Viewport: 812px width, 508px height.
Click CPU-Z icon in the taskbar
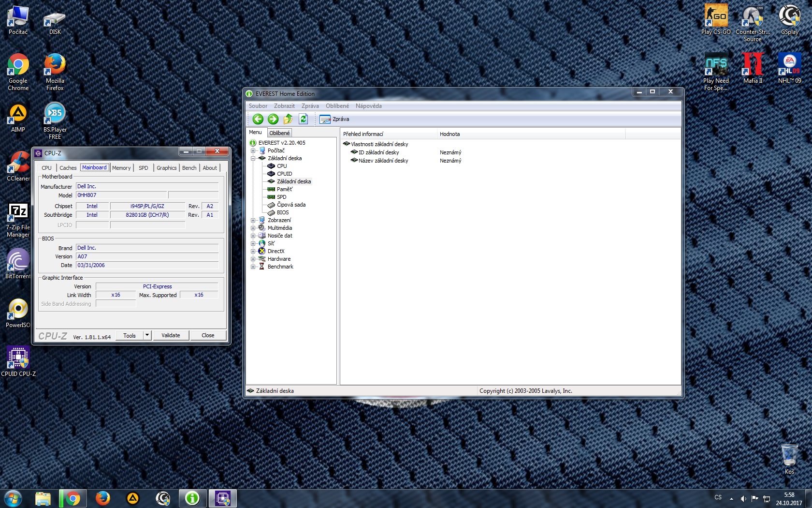(222, 498)
